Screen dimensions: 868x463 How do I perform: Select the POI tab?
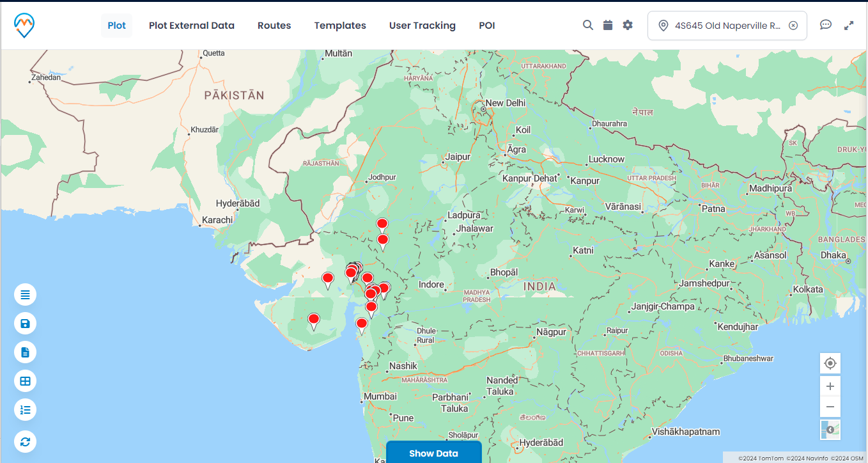tap(487, 26)
